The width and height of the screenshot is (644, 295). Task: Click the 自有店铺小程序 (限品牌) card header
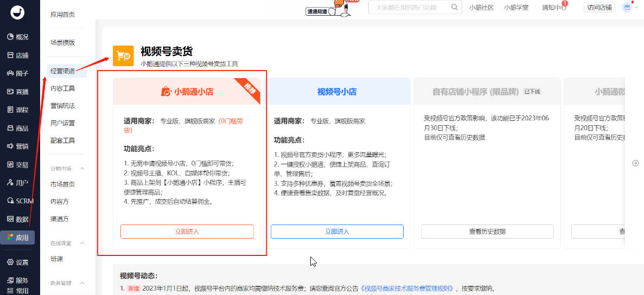pos(487,92)
